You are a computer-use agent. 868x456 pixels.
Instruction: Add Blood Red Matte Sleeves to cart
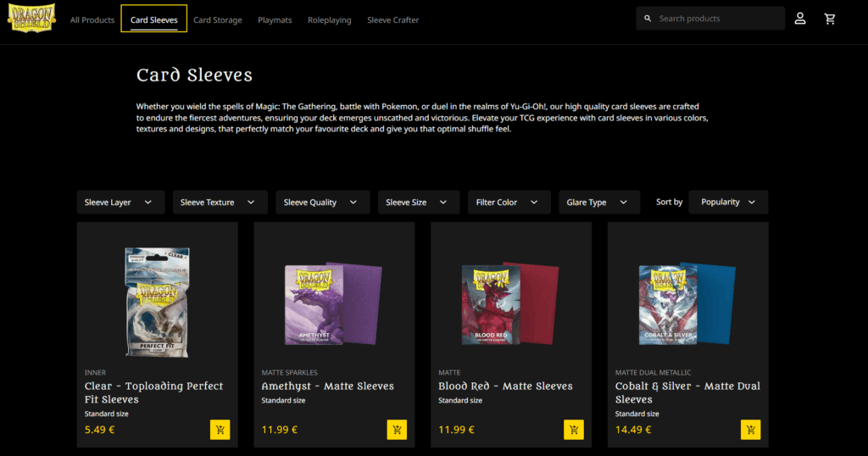pyautogui.click(x=574, y=430)
